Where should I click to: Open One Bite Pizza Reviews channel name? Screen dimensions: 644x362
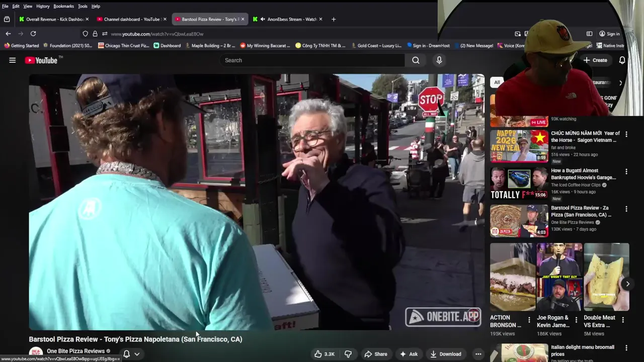tap(75, 351)
